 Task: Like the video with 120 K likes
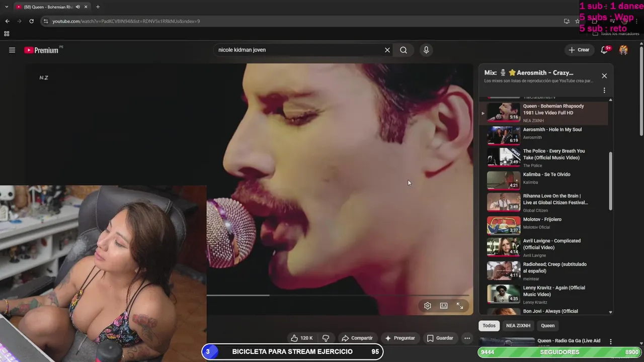tap(301, 338)
